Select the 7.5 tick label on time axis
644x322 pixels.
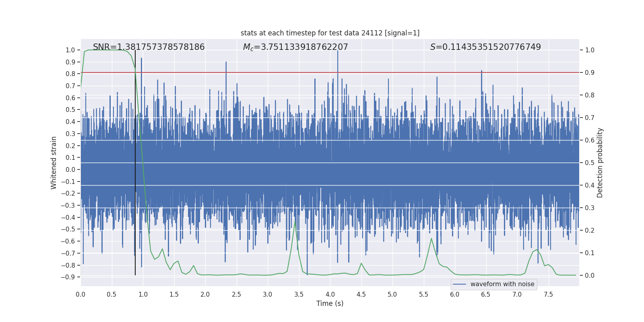548,294
